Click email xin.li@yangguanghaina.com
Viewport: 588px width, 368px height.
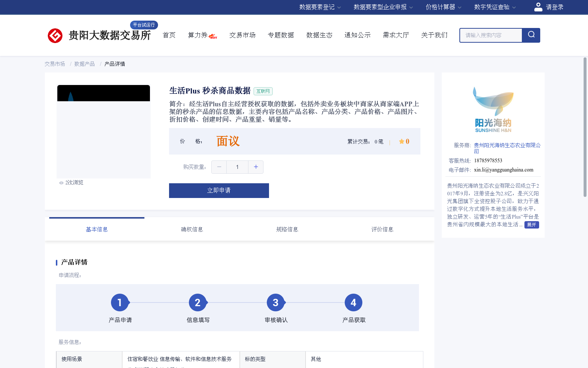point(503,170)
